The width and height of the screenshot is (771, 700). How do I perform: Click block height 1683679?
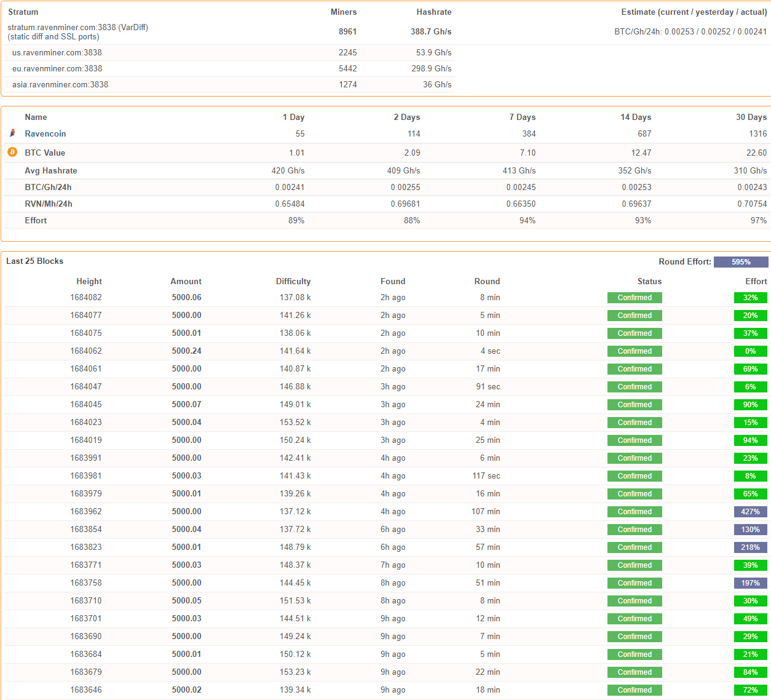click(x=86, y=672)
